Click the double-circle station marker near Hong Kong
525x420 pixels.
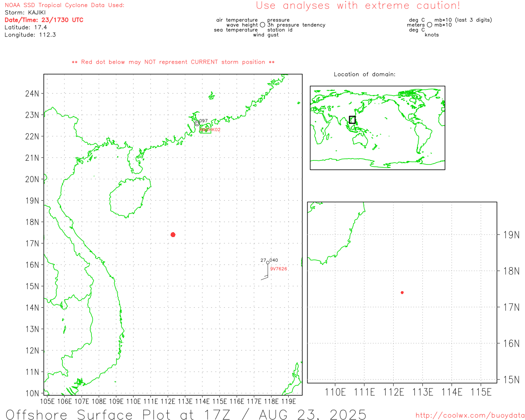[197, 123]
